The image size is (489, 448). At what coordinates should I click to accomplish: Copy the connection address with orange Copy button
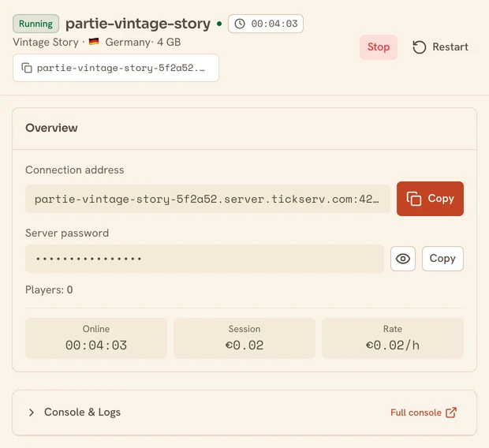coord(430,199)
